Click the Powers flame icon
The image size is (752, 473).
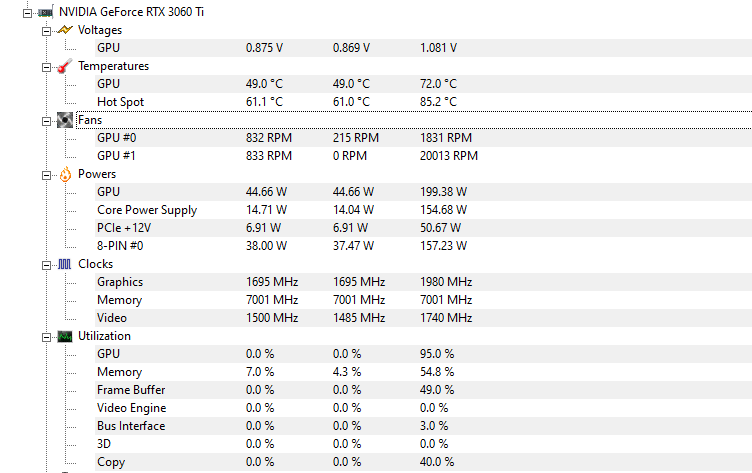(65, 174)
